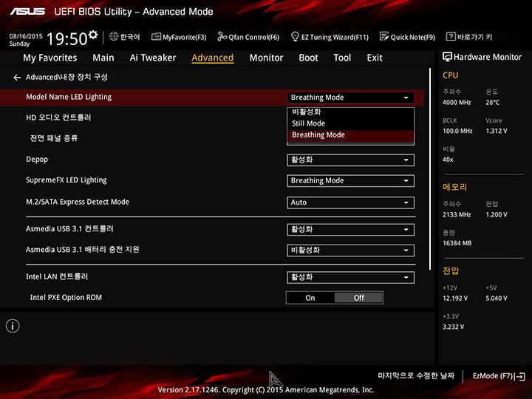Screen dimensions: 532x399
Task: Click the +12V reading 12.192 V
Action: (455, 299)
